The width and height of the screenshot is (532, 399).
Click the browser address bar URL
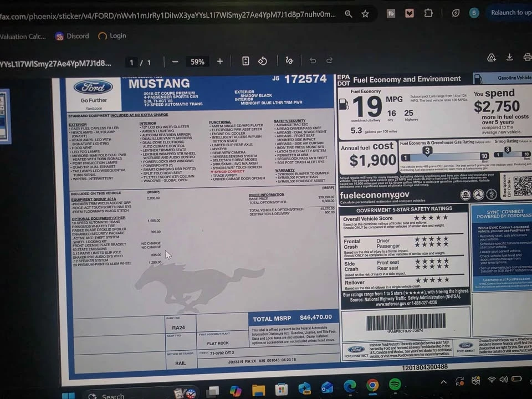168,16
